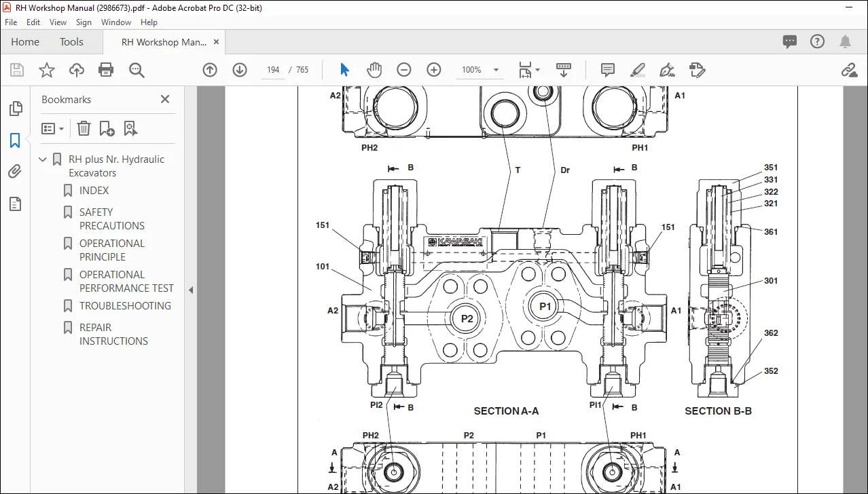Open the SAFETY PRECAUTIONS bookmark
The height and width of the screenshot is (494, 868).
[111, 218]
